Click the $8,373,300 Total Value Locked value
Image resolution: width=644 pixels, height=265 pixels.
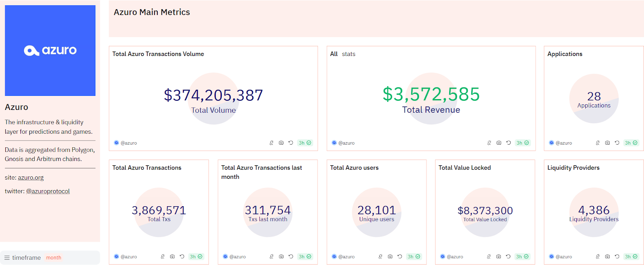pos(485,211)
